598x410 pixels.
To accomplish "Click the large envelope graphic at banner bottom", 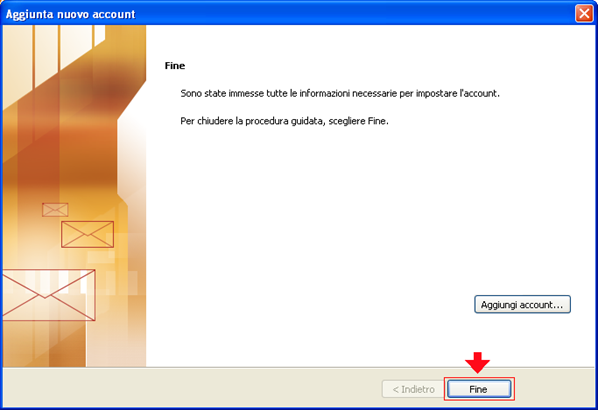I will tap(49, 295).
